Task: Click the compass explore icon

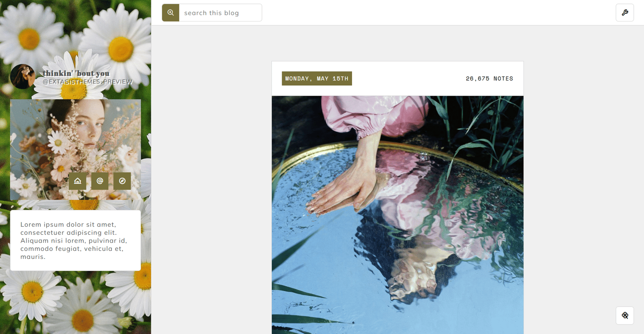Action: (x=122, y=181)
